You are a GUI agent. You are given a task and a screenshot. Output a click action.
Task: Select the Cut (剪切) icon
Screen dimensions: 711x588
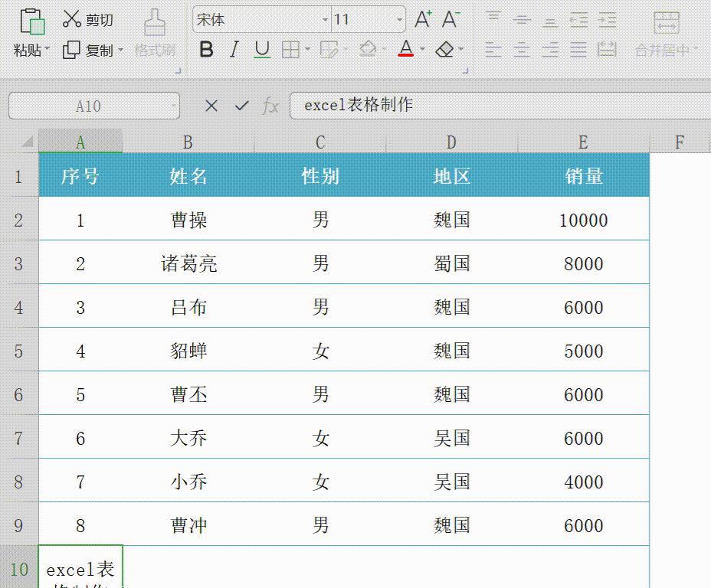pyautogui.click(x=90, y=19)
